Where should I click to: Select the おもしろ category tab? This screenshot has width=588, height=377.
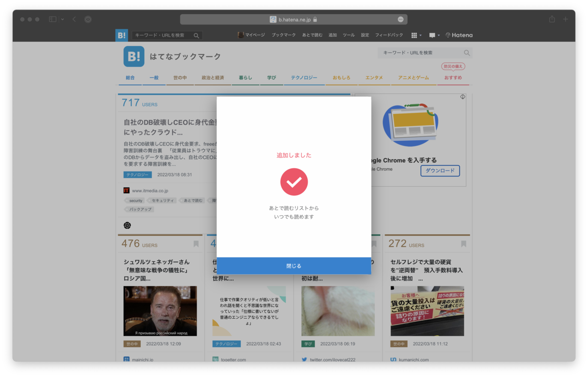pos(342,77)
